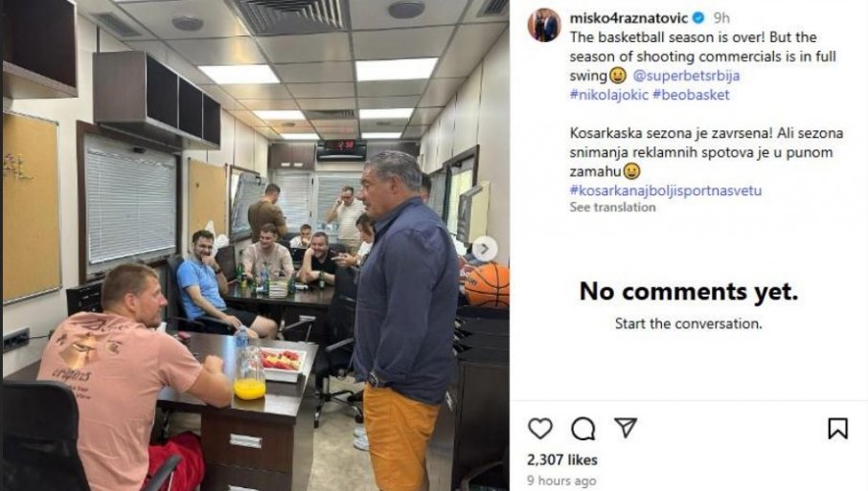
Task: Open the #kosarkanajboljisportnasvetu hashtag
Action: pos(666,190)
